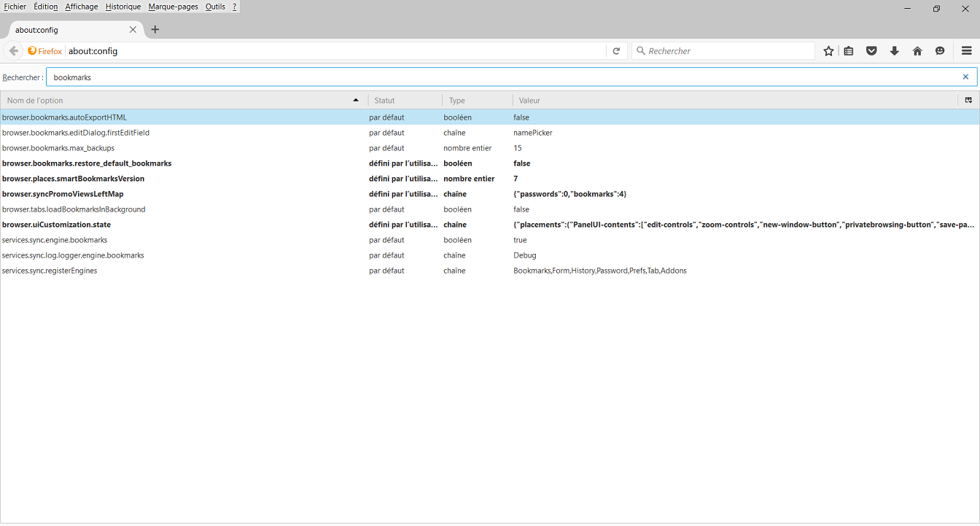Screen dimensions: 980x526
Task: Click the smiley face toolbar icon
Action: (x=940, y=51)
